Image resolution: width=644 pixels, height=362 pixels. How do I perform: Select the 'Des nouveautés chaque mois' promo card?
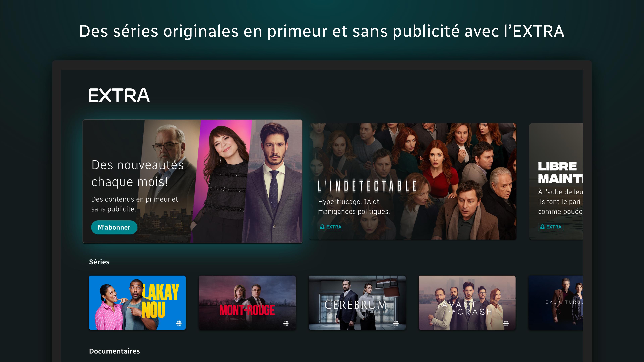193,181
